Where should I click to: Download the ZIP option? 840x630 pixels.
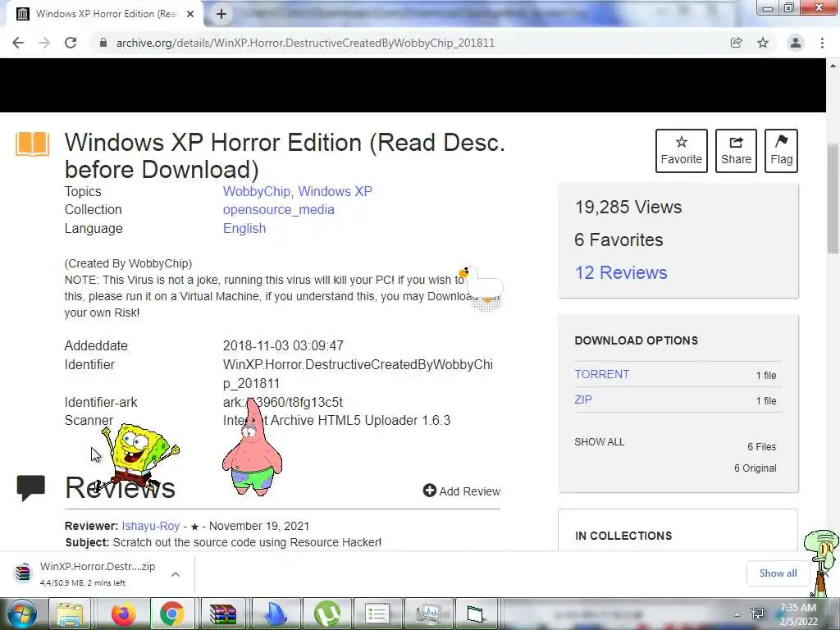click(583, 399)
